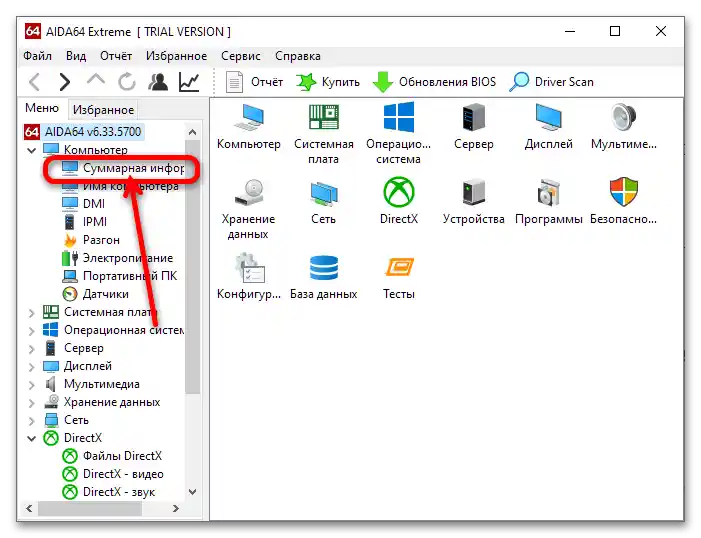This screenshot has height=538, width=701.
Task: Switch to the Меню tab in the left panel
Action: (42, 108)
